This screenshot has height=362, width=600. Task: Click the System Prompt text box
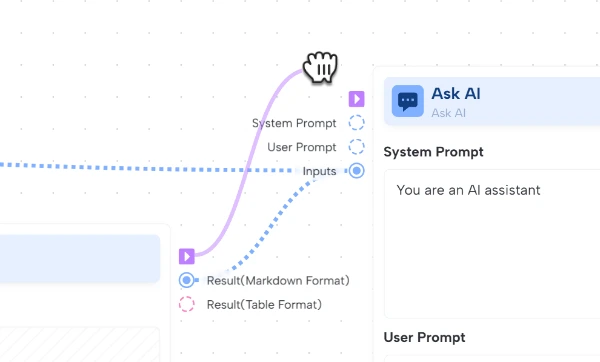pyautogui.click(x=492, y=243)
